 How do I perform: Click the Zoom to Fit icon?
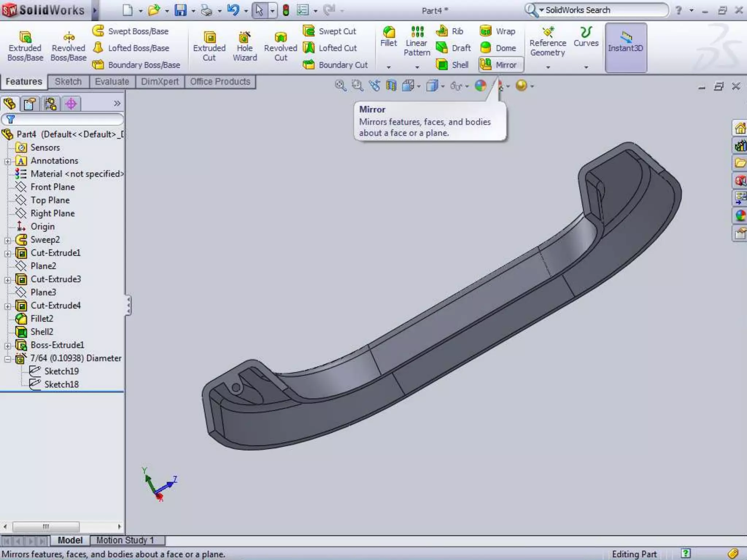(340, 86)
